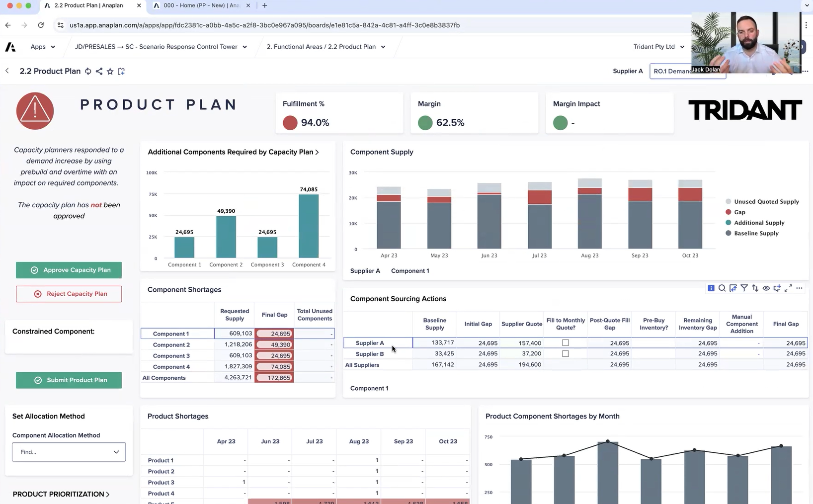
Task: Click the refresh icon beside 2.2 Product Plan
Action: [88, 72]
